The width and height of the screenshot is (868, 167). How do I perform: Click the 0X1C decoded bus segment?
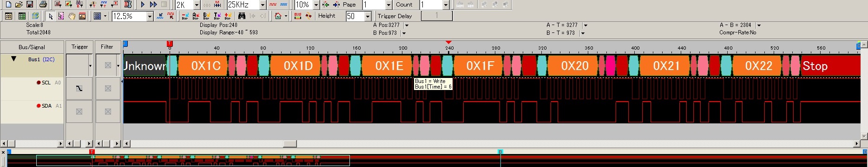(x=203, y=66)
